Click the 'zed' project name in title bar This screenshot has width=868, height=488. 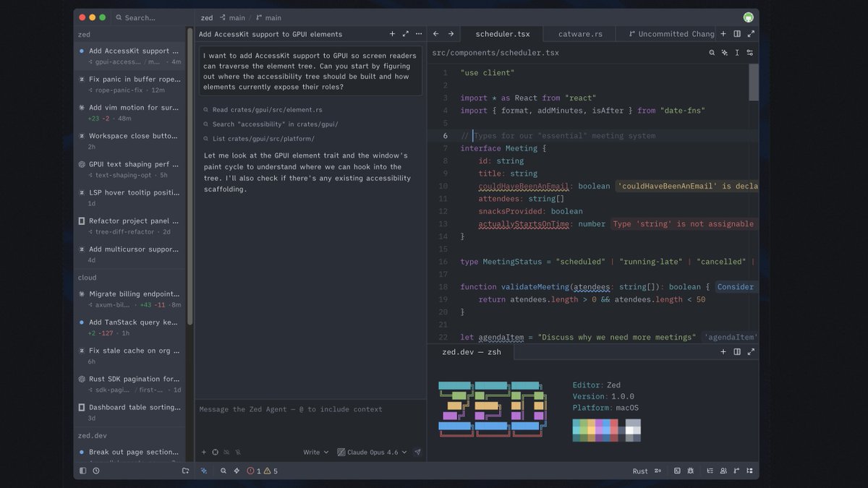tap(207, 17)
